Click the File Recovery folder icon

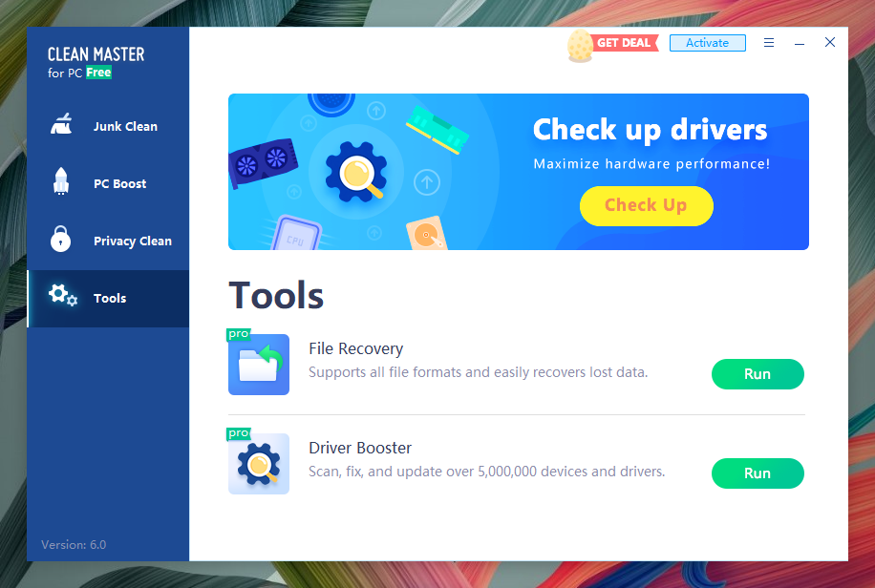coord(259,365)
